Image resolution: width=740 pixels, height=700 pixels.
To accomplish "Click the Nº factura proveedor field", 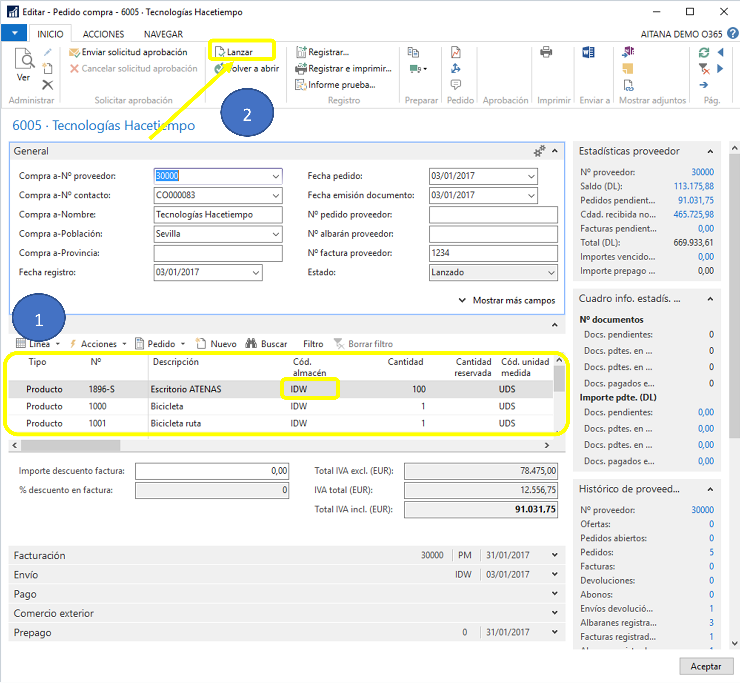I will pyautogui.click(x=493, y=253).
